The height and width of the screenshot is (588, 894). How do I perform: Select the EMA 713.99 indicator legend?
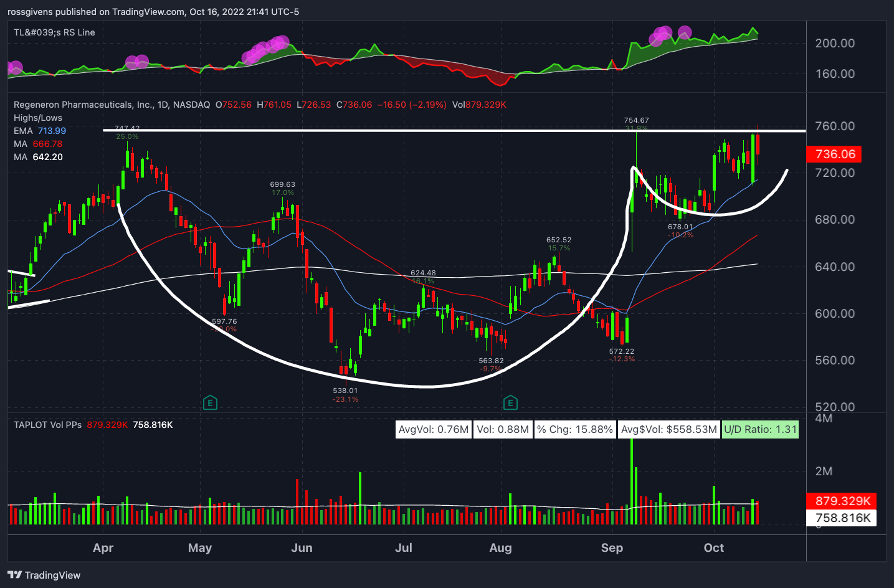[40, 131]
